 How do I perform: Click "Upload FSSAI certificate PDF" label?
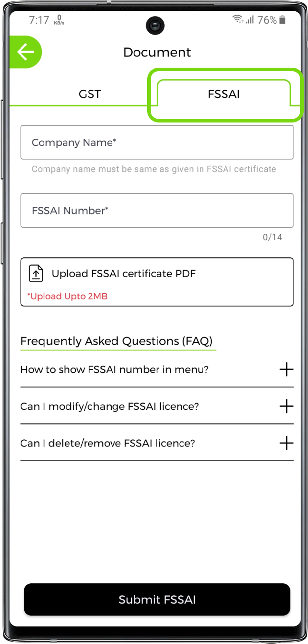123,274
